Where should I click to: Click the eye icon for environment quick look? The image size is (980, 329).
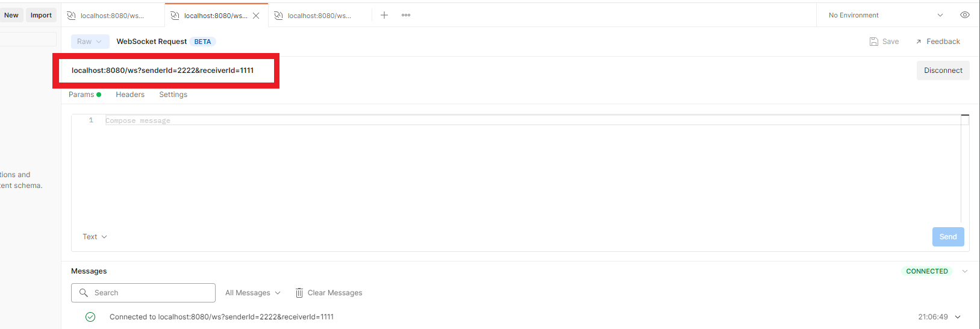tap(964, 15)
